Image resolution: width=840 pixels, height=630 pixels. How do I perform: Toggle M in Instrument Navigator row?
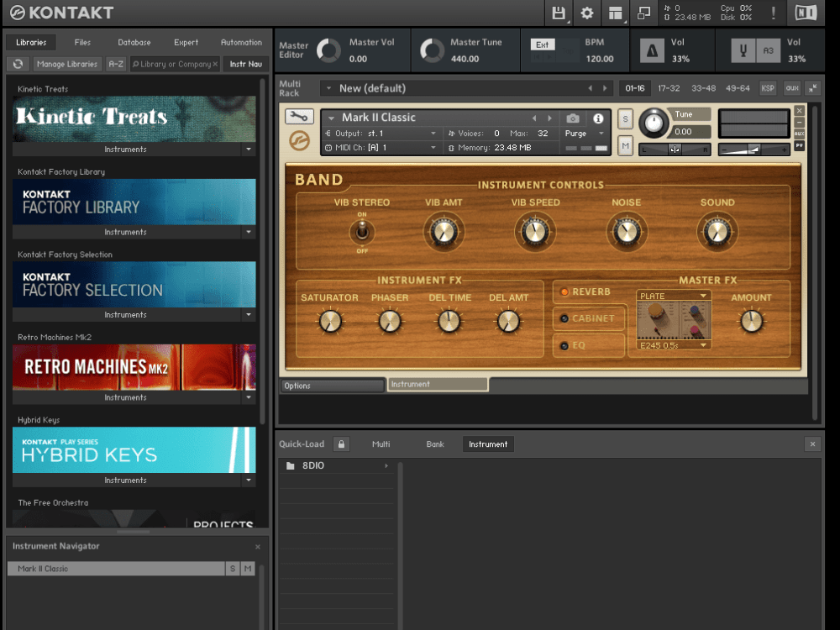point(248,569)
